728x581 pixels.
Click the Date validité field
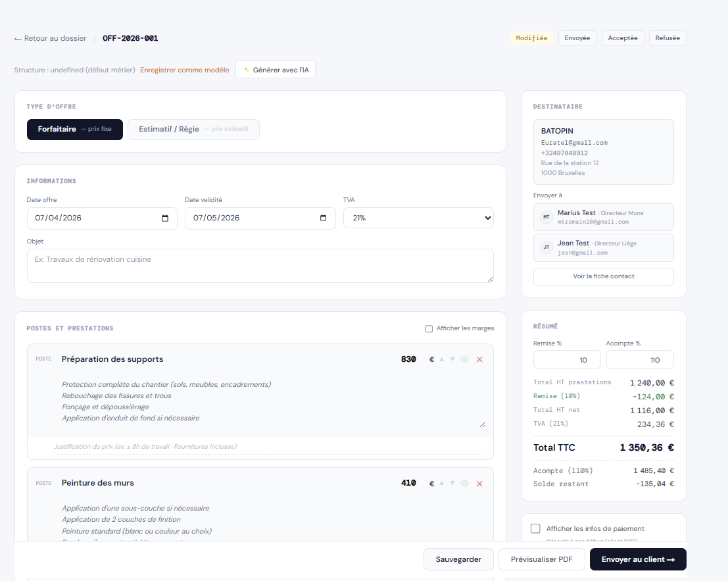[x=260, y=218]
